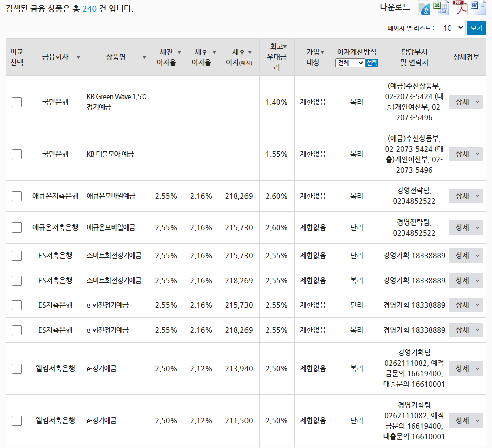
Task: Expand 상세 for 웰컴저축은행 e-정기예금 복리 row
Action: pos(466,368)
